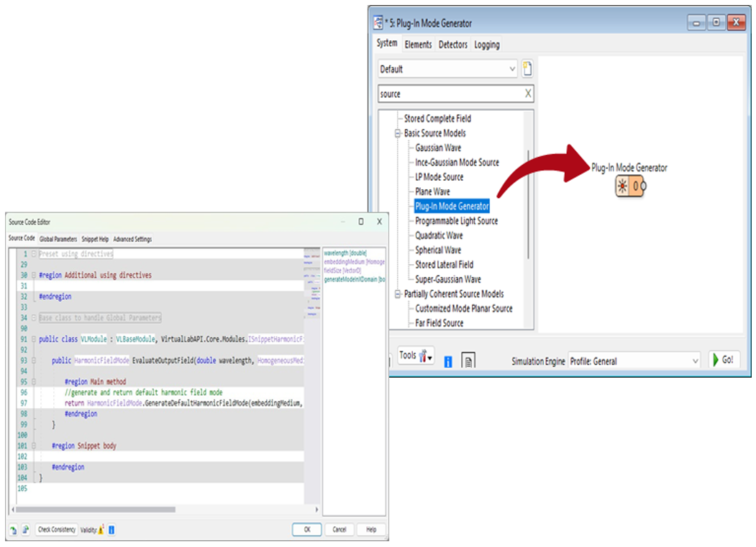Click the second export icon in editor footer
The height and width of the screenshot is (547, 756).
point(25,530)
